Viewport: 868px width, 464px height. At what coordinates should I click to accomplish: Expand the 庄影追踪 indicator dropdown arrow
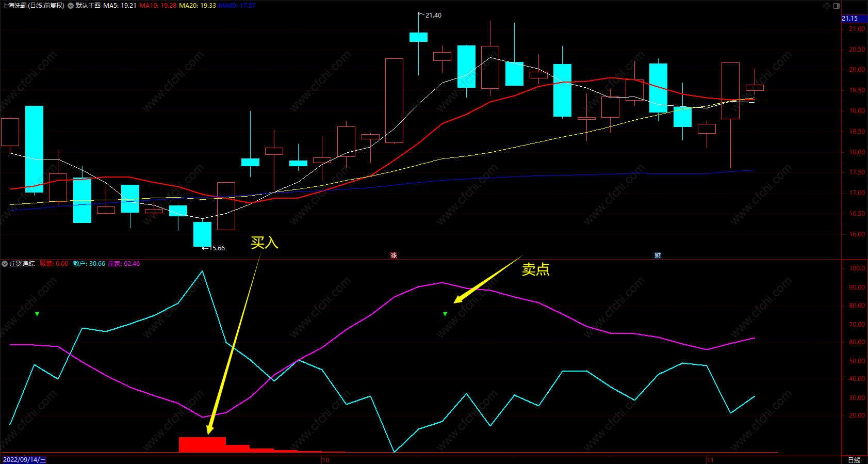click(5, 264)
